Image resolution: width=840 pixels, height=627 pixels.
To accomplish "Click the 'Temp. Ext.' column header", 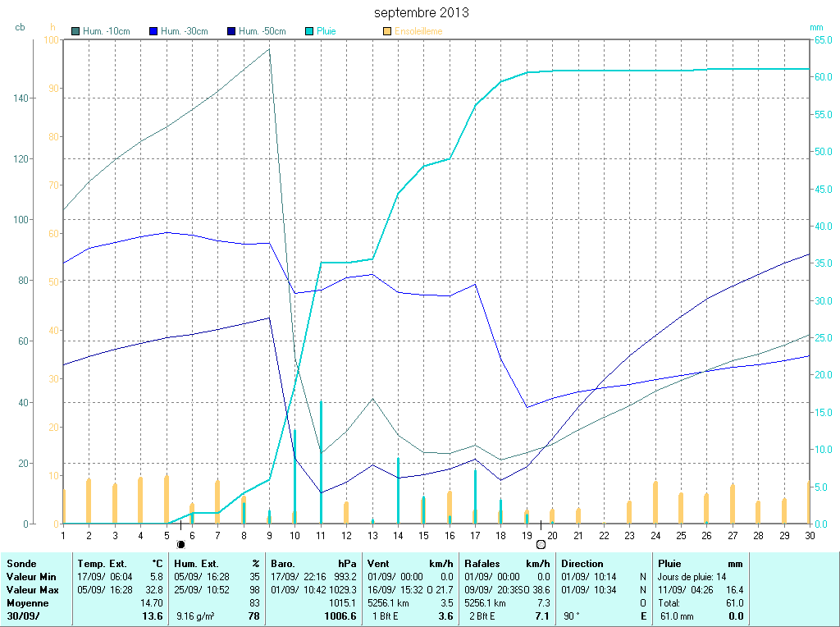I will point(103,564).
